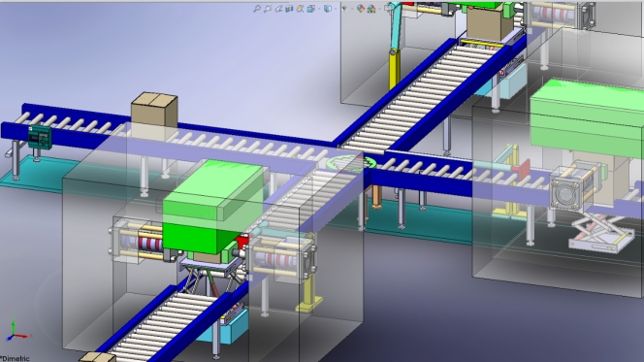
Task: Click the Apply Scene icon
Action: [x=371, y=9]
